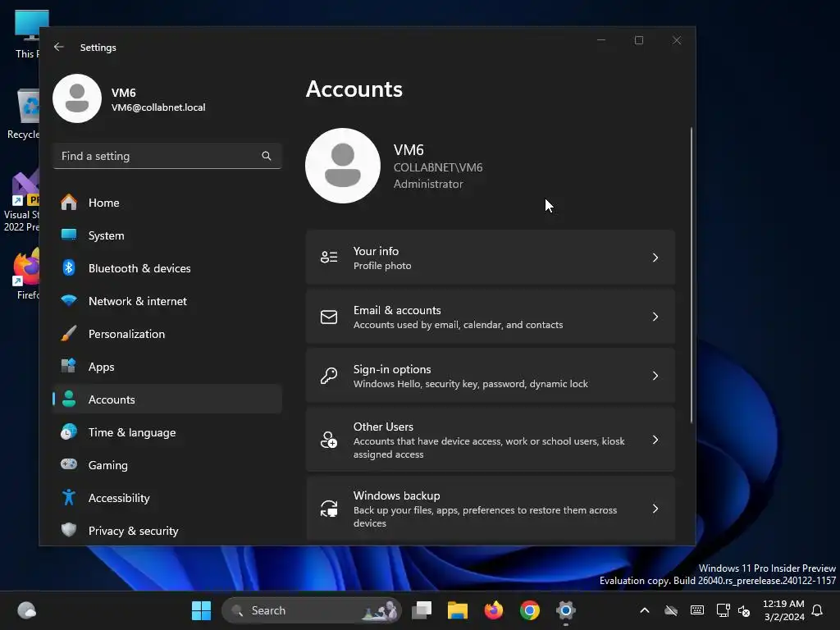This screenshot has height=630, width=840.
Task: Open File Explorer from taskbar
Action: point(458,610)
